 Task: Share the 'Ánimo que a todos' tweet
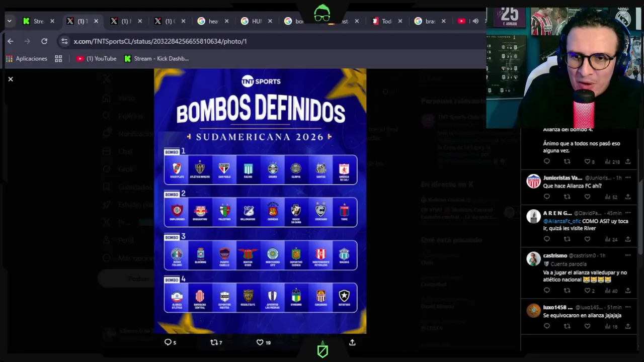coord(627,161)
